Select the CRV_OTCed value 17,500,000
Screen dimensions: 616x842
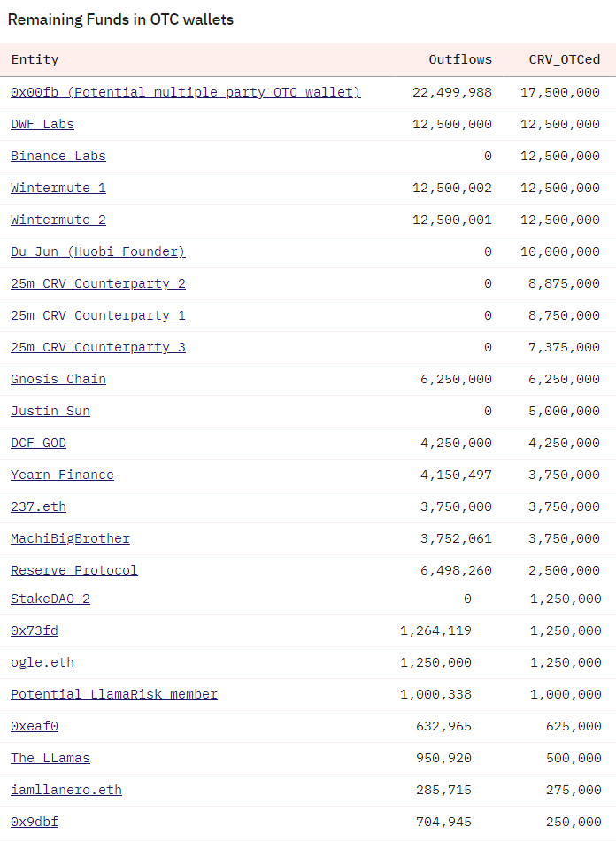(560, 92)
